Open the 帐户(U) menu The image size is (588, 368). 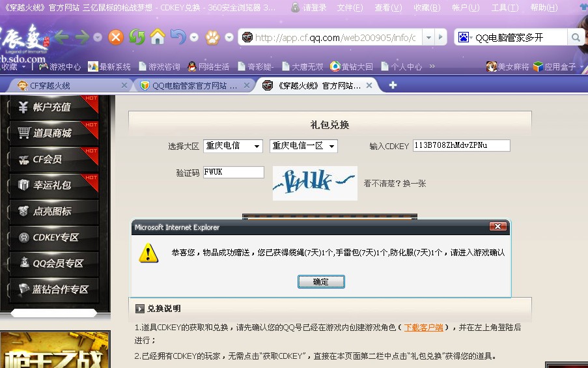click(x=466, y=8)
